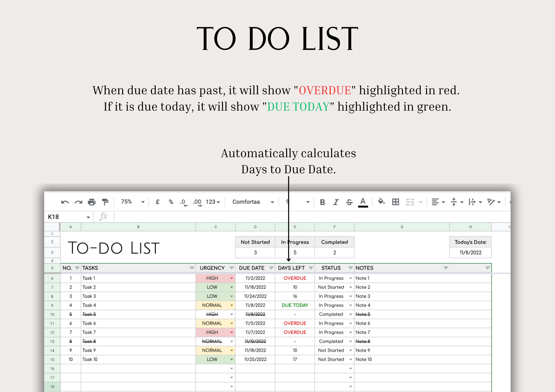Click the Borders icon
The width and height of the screenshot is (555, 392).
pyautogui.click(x=395, y=202)
